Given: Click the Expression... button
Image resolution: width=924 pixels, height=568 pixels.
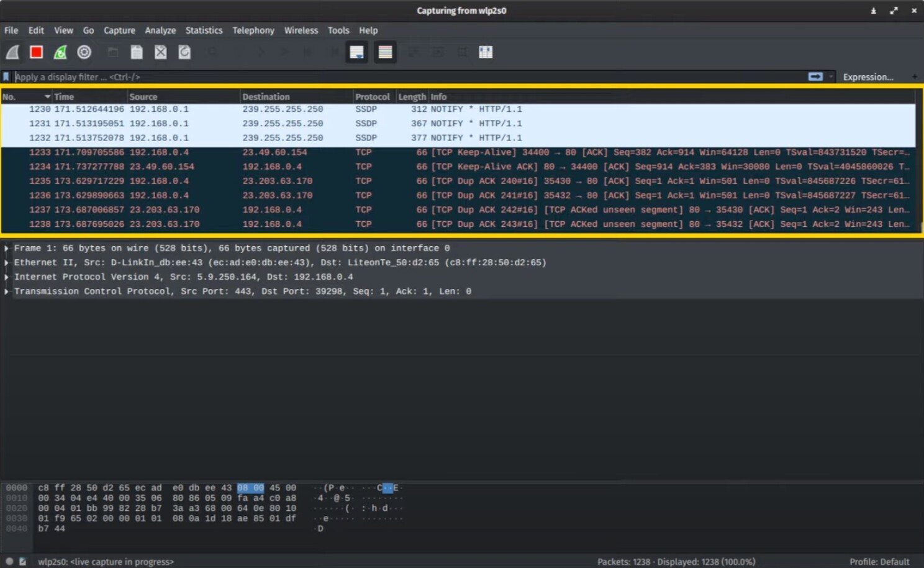Looking at the screenshot, I should (x=867, y=77).
